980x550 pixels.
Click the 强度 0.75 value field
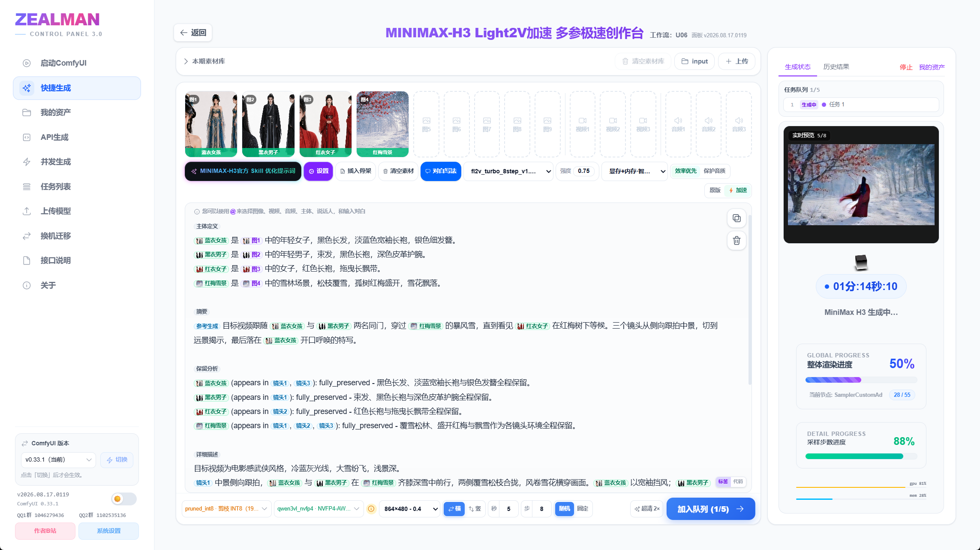[583, 171]
